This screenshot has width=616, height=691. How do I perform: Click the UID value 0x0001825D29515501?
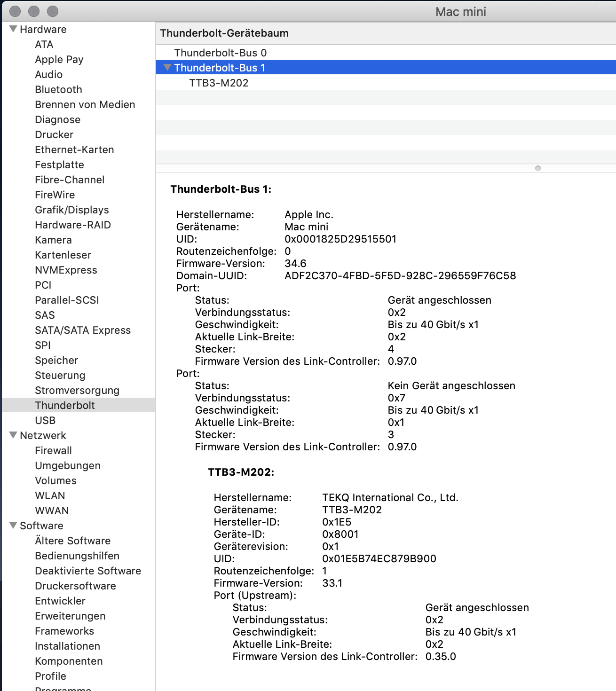point(340,239)
